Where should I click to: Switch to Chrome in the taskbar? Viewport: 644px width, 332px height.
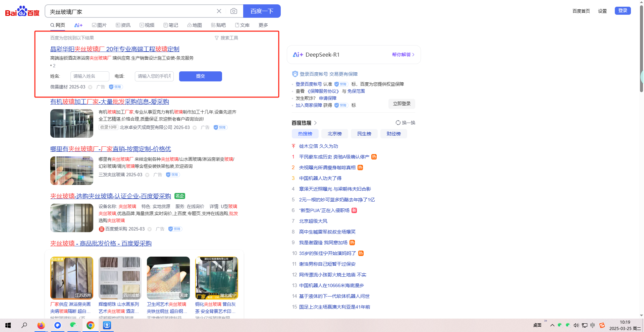90,325
